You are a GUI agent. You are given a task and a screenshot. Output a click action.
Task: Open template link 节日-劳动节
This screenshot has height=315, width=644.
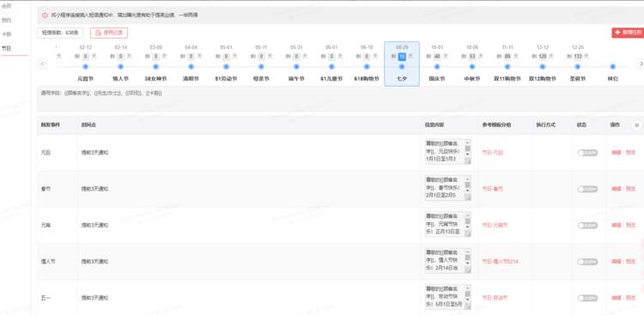pos(495,298)
